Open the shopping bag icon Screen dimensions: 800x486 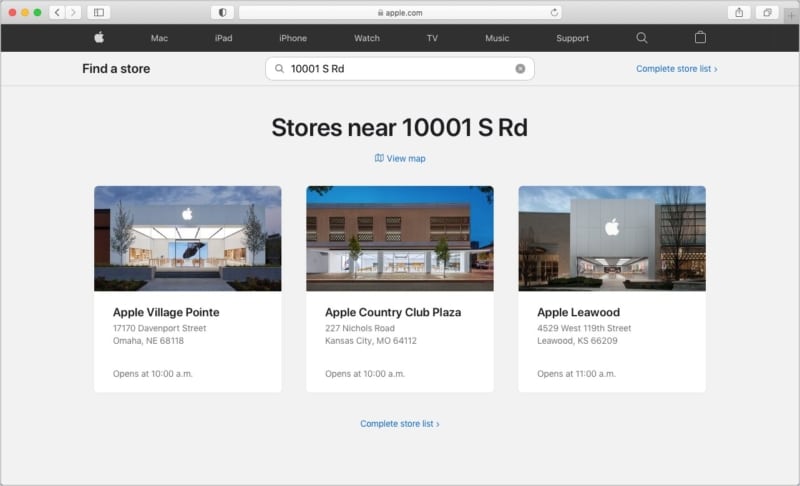click(x=700, y=38)
